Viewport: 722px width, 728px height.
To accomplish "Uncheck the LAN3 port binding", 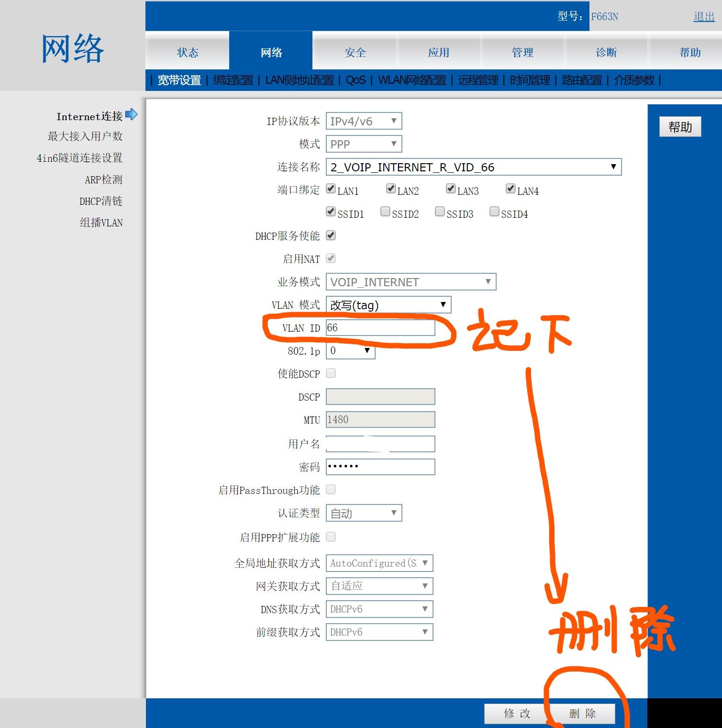I will pos(451,189).
